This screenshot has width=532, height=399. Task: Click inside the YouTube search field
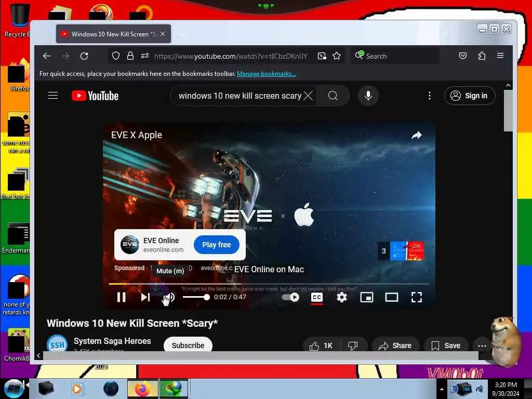click(240, 96)
